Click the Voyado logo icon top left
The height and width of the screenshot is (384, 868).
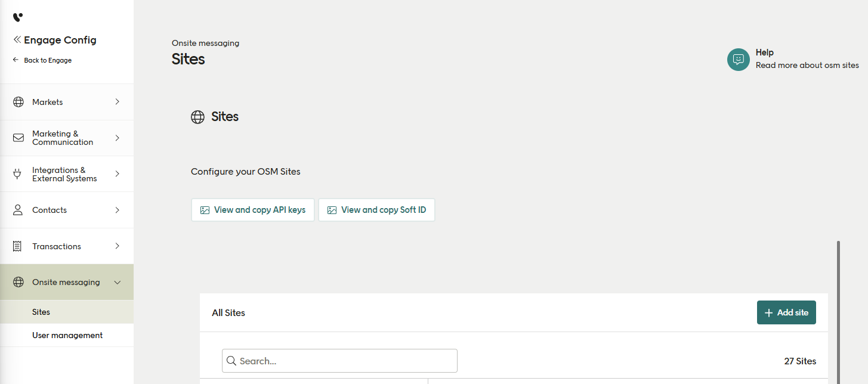coord(17,17)
